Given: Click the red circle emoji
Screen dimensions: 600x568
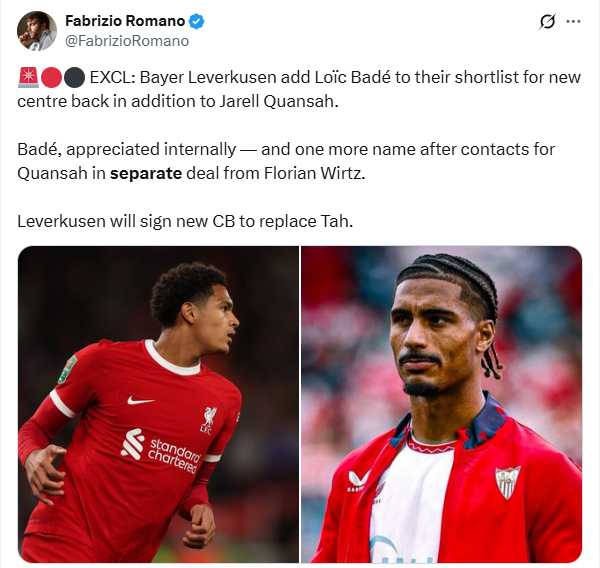Looking at the screenshot, I should click(51, 77).
